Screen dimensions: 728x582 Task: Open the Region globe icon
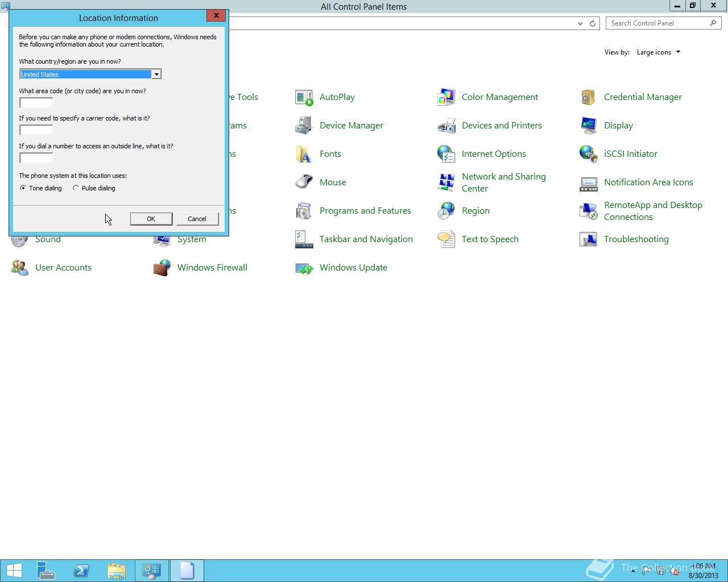pos(446,211)
